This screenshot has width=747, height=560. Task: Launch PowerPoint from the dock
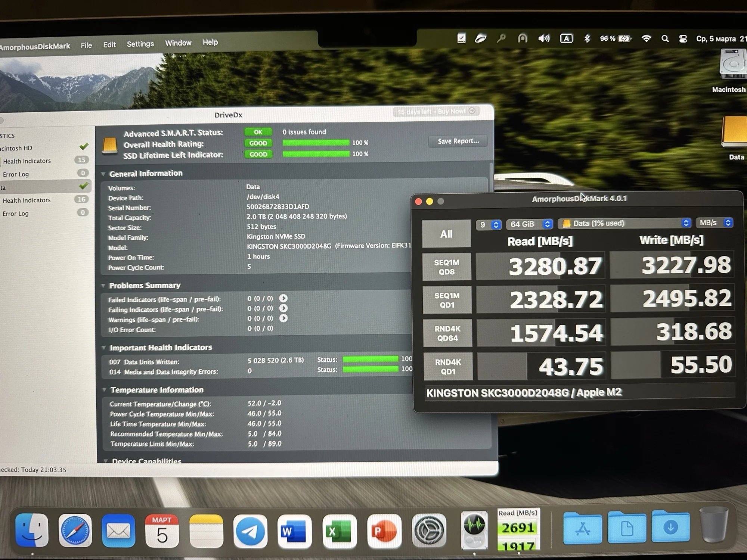[x=384, y=531]
